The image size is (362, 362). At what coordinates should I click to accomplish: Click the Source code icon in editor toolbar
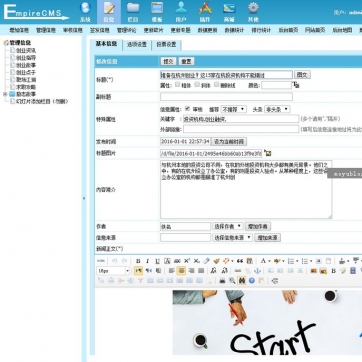pos(101,261)
